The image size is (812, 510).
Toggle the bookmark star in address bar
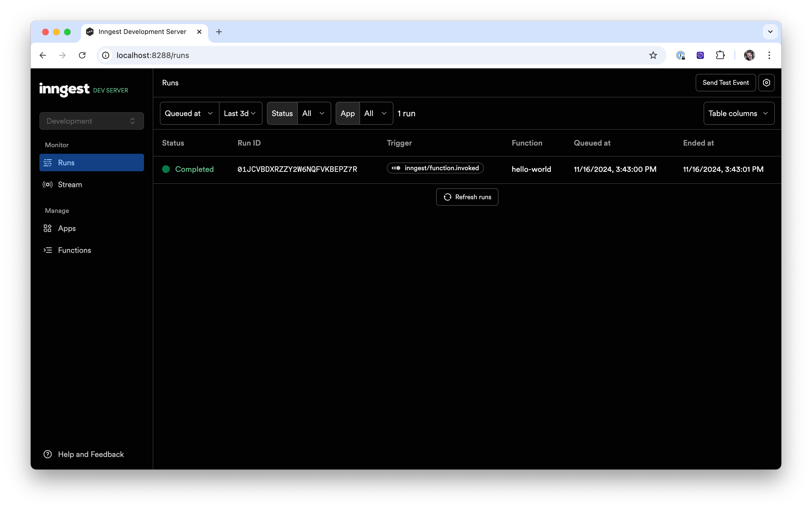(x=653, y=55)
